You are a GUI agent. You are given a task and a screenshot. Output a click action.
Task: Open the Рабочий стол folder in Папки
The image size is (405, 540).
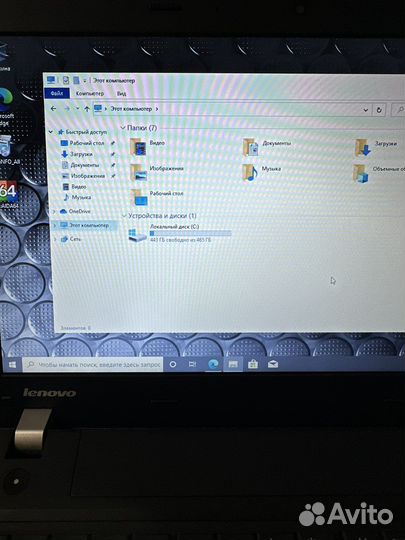pyautogui.click(x=157, y=197)
